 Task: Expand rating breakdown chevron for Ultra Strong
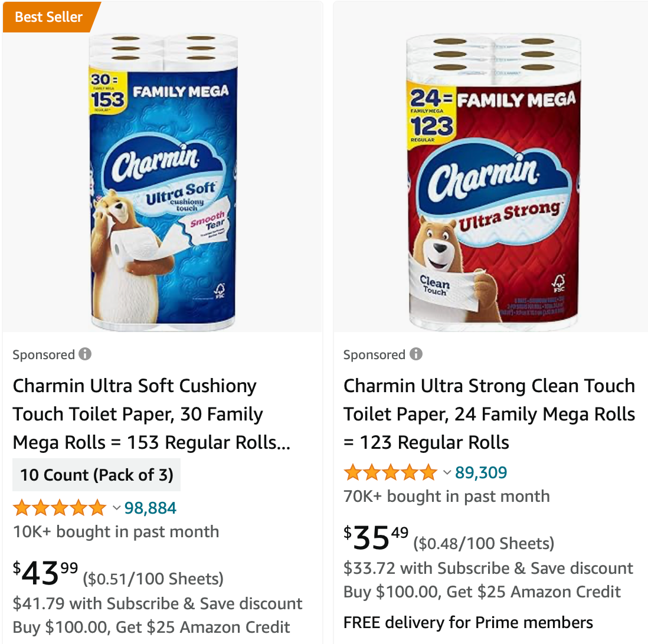coord(447,472)
